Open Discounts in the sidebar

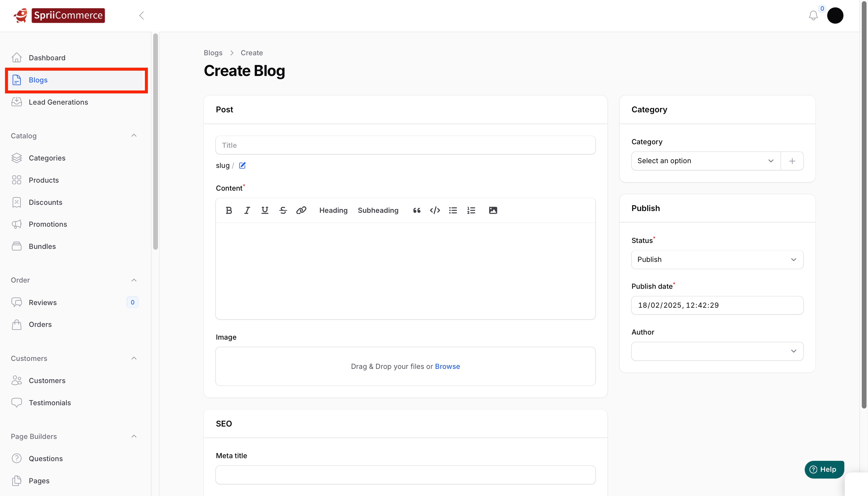(x=76, y=202)
